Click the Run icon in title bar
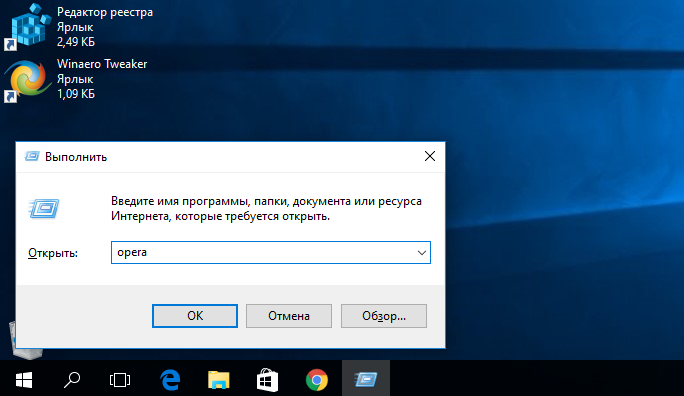Screen dimensions: 684x396 click(32, 156)
